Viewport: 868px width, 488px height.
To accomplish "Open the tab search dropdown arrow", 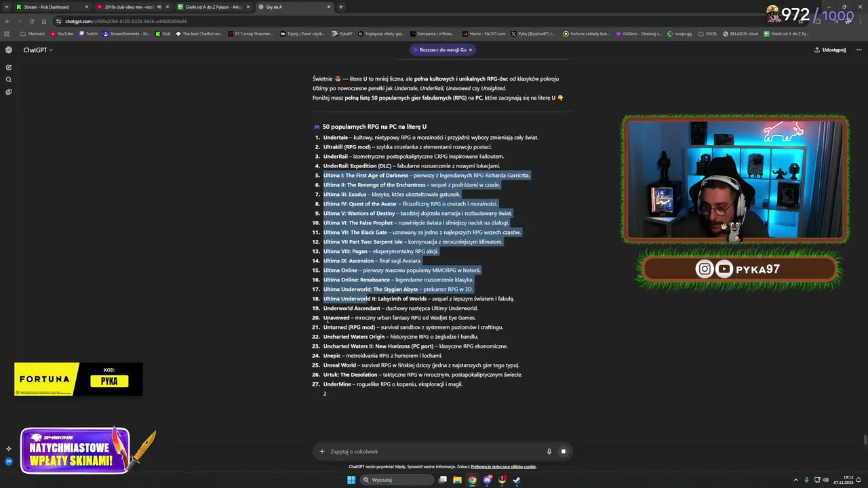I will pos(7,7).
